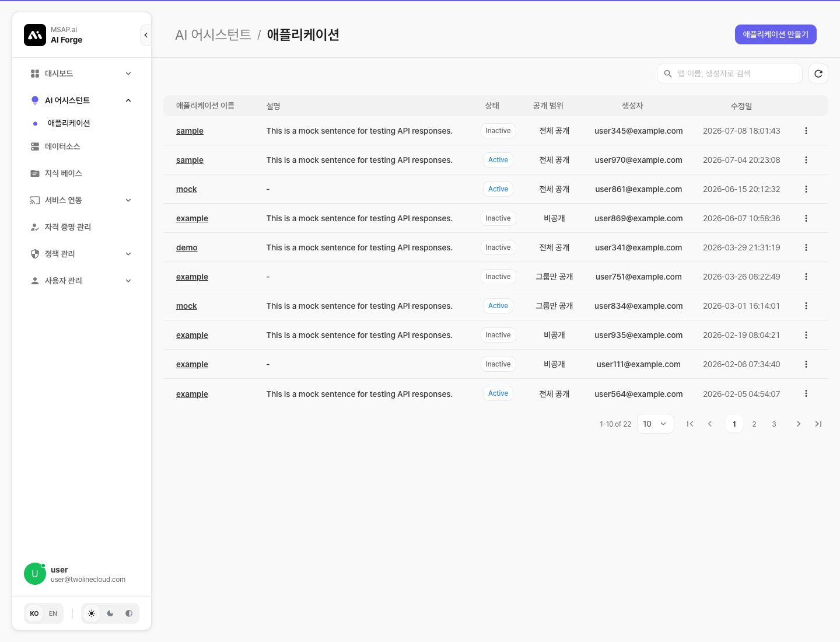Click the 비공개 cell for user935@example.com

(554, 335)
